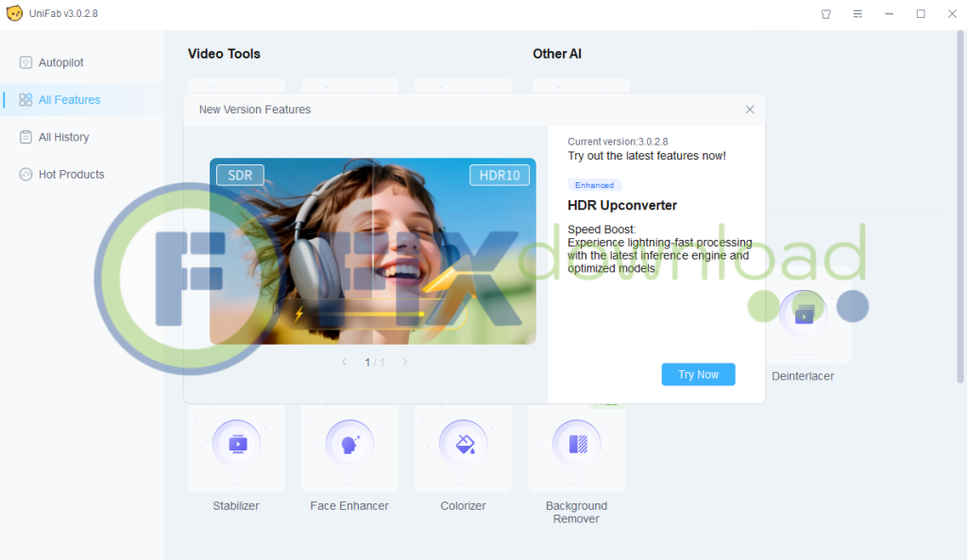Click the Try Now button
Viewport: 967px width, 560px height.
[x=698, y=375]
